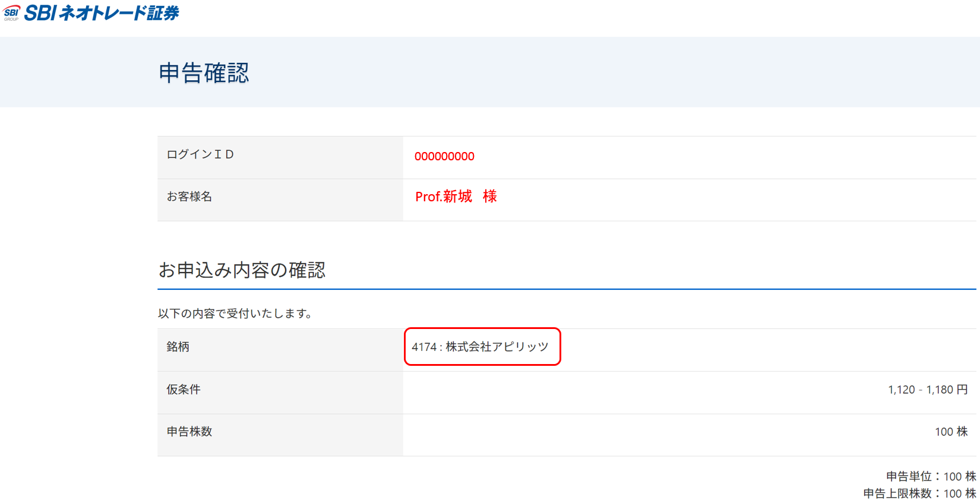Select the login ID value 000000000

[444, 156]
